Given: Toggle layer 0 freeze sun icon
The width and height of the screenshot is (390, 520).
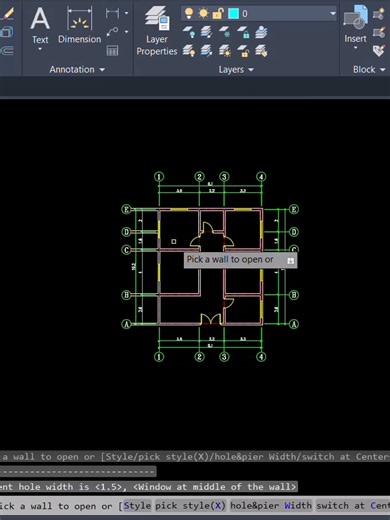Looking at the screenshot, I should (203, 13).
